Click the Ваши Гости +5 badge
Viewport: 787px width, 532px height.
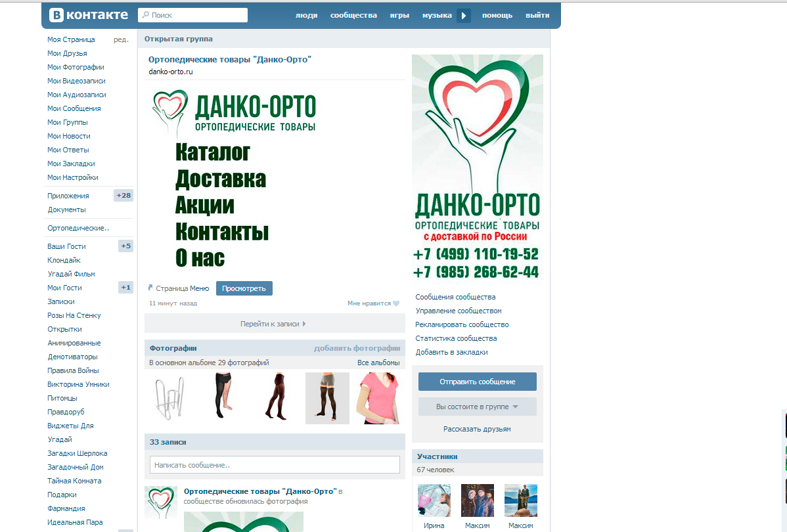[x=126, y=246]
